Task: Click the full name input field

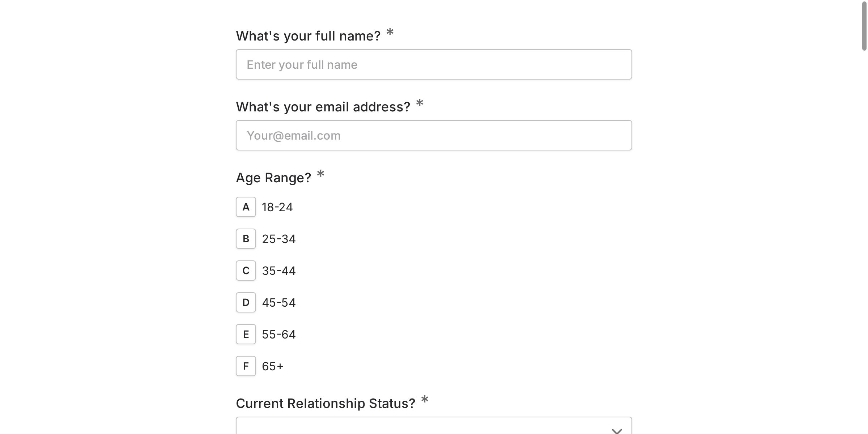Action: pyautogui.click(x=434, y=64)
